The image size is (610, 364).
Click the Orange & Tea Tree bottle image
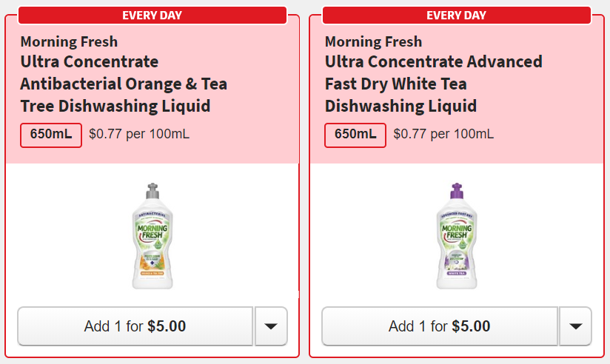pyautogui.click(x=152, y=235)
